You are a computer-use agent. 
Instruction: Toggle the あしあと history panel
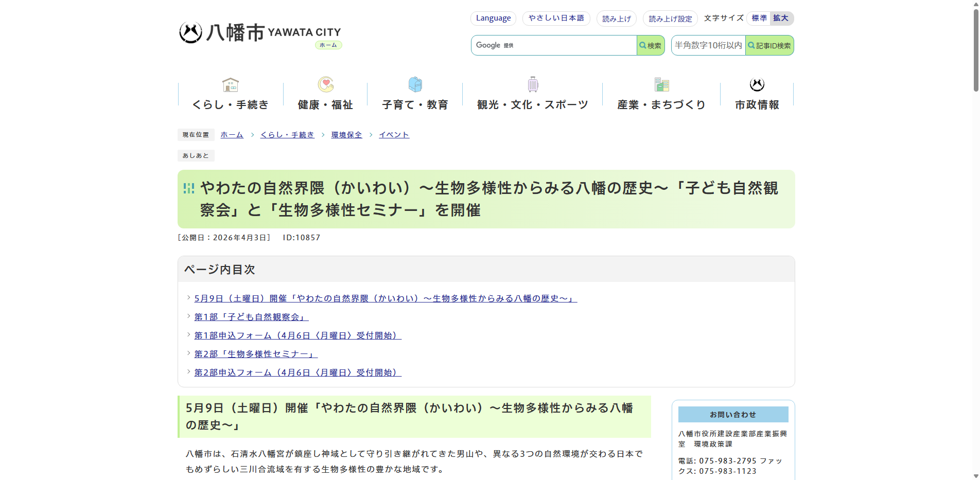pyautogui.click(x=196, y=155)
